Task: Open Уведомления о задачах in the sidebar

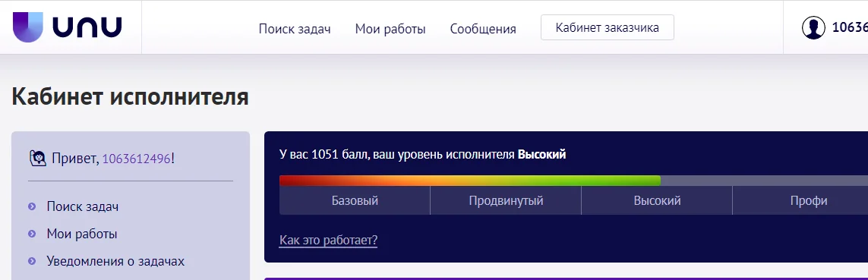Action: (x=115, y=260)
